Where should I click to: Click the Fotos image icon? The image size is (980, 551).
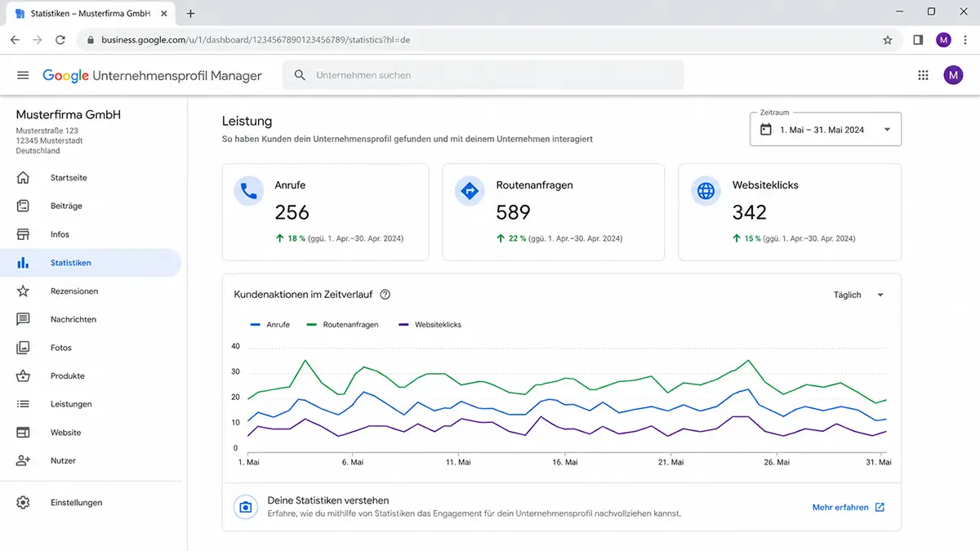point(23,348)
